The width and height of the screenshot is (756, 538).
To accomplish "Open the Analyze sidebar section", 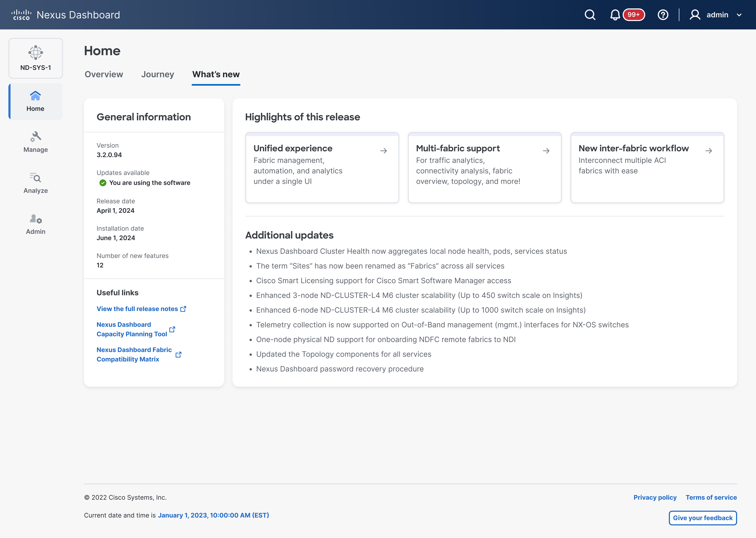I will [36, 183].
